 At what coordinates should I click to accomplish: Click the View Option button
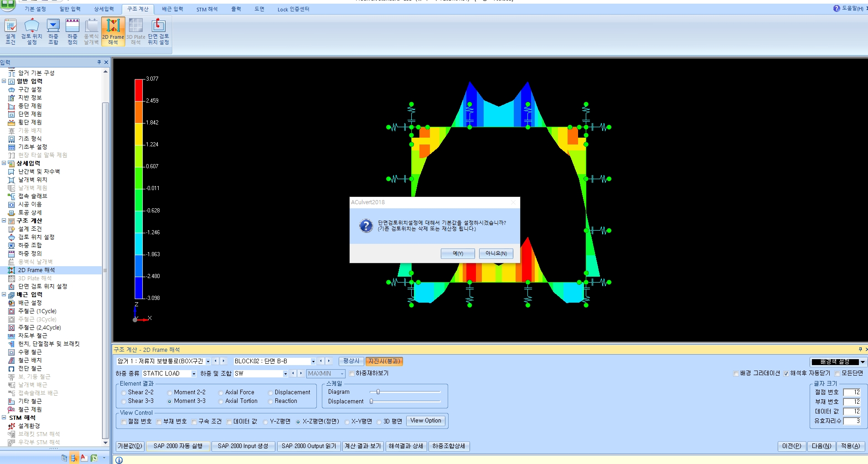tap(426, 421)
